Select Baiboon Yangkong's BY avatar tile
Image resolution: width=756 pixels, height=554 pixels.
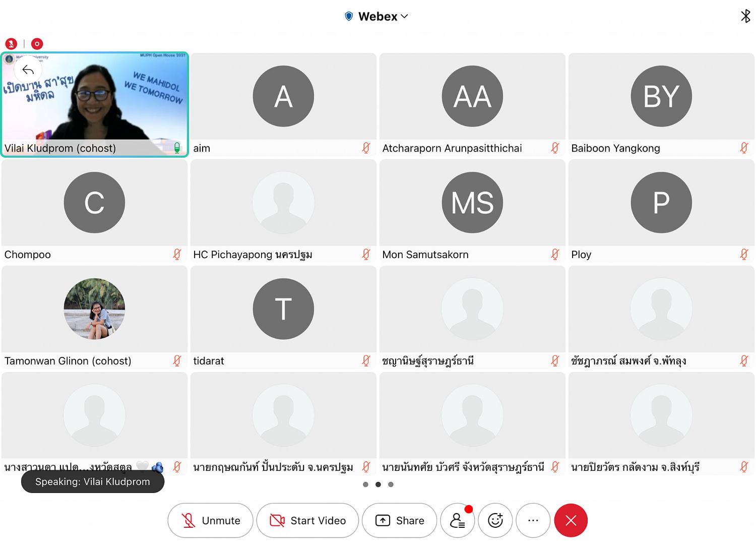click(661, 96)
